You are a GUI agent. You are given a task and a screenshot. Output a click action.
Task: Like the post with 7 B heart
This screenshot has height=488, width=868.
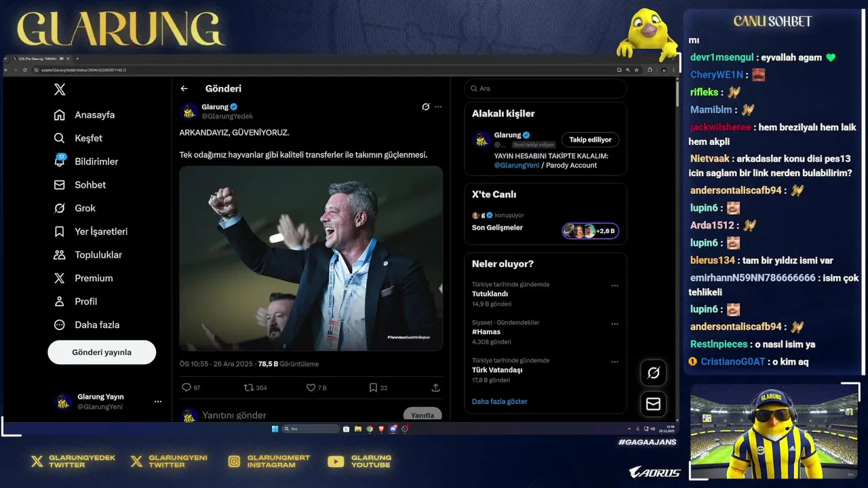[316, 388]
